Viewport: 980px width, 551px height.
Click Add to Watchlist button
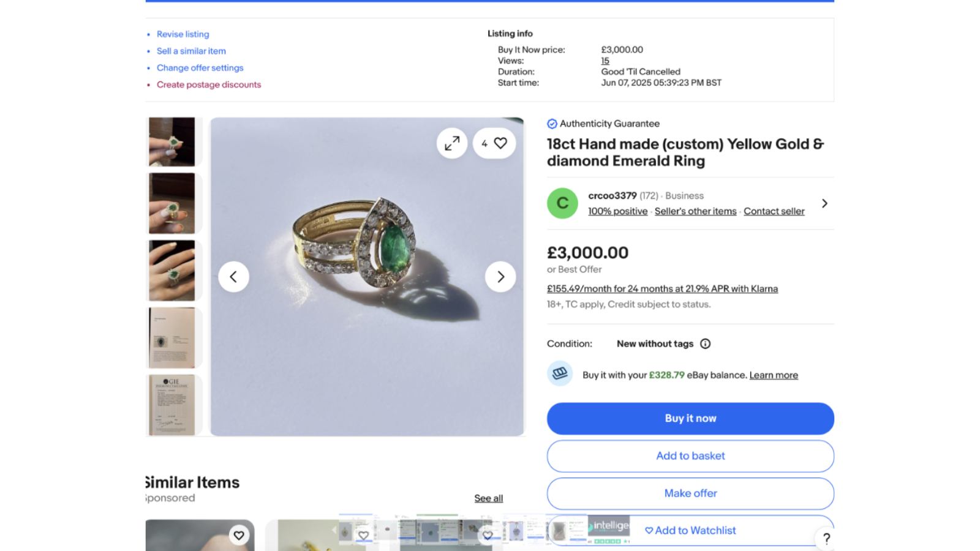pyautogui.click(x=690, y=531)
